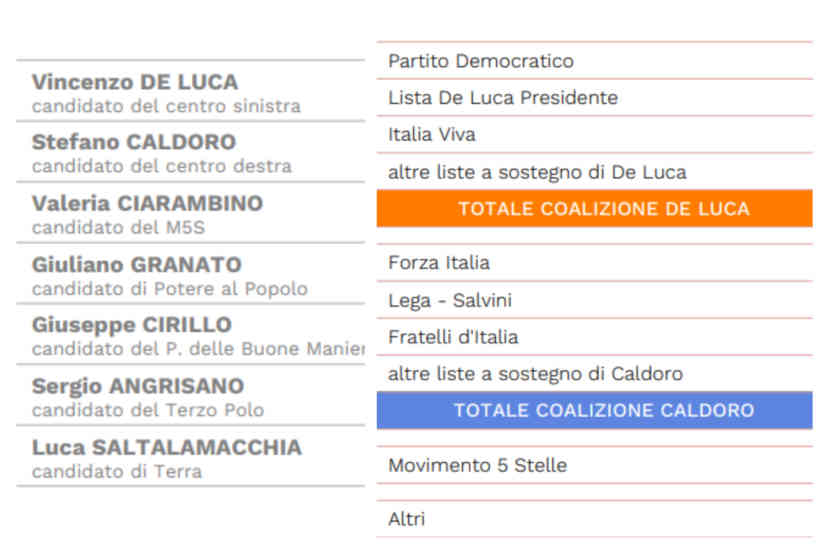The image size is (825, 550).
Task: Open altre liste a sostegno di De Luca
Action: (595, 172)
